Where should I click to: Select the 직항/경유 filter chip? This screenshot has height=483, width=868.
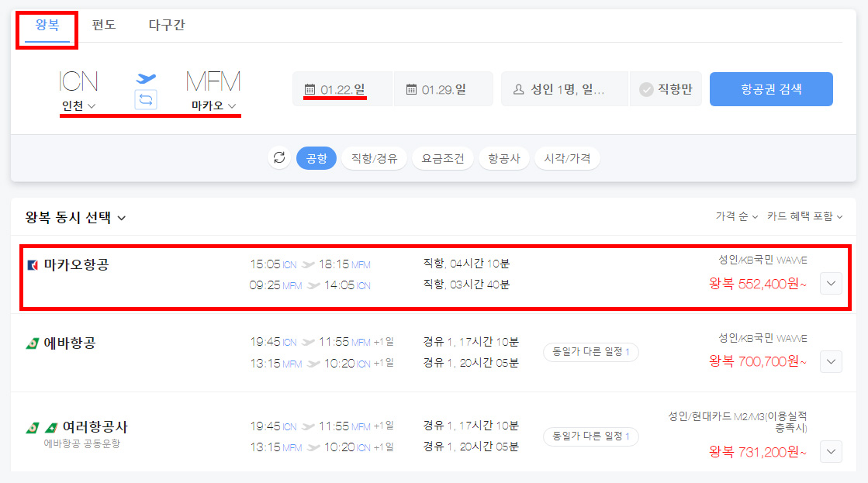tap(374, 158)
